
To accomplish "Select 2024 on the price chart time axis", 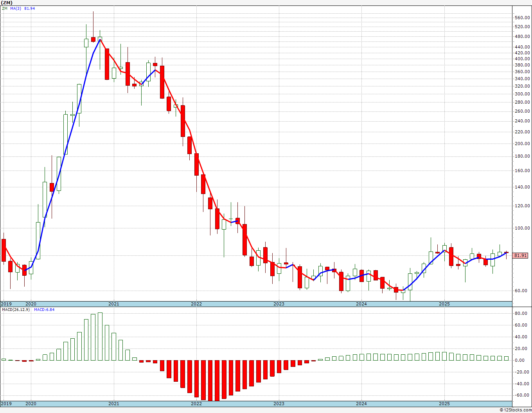I will point(361,304).
